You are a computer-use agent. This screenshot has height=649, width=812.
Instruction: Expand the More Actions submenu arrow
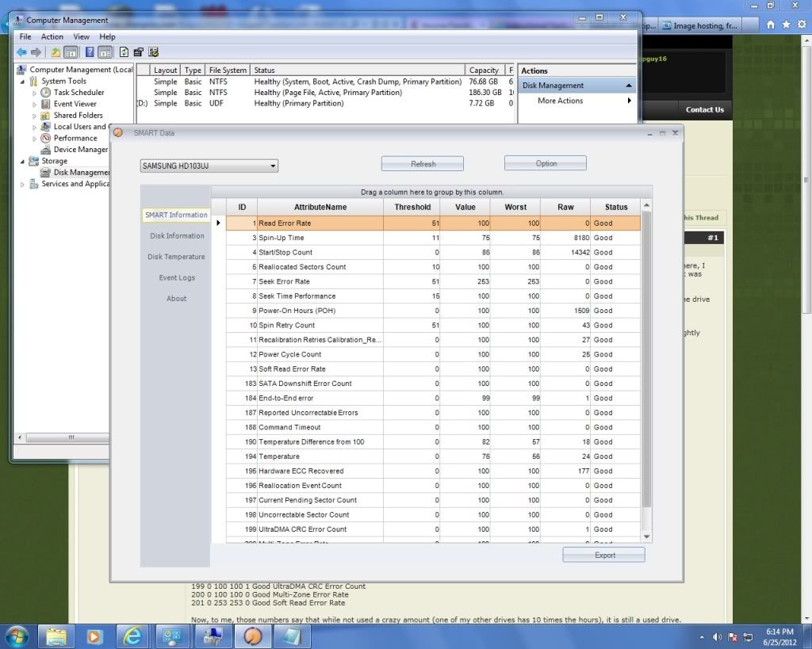pos(629,101)
